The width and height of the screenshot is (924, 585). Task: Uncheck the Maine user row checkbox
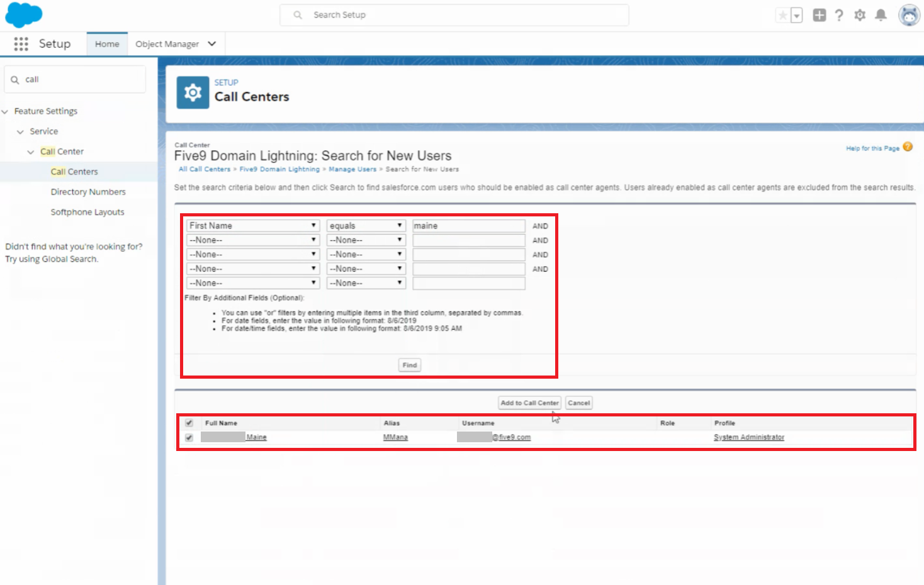click(189, 437)
